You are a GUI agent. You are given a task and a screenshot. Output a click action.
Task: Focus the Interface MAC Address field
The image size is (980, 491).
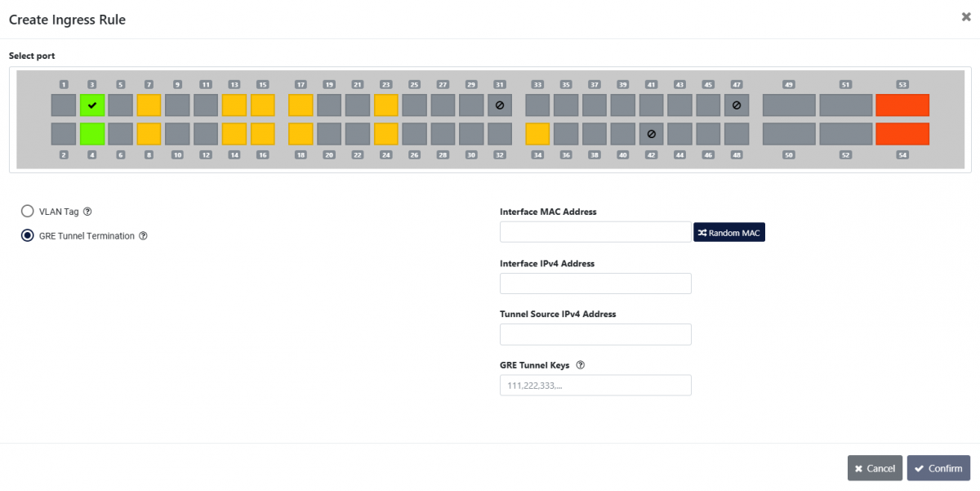(595, 232)
